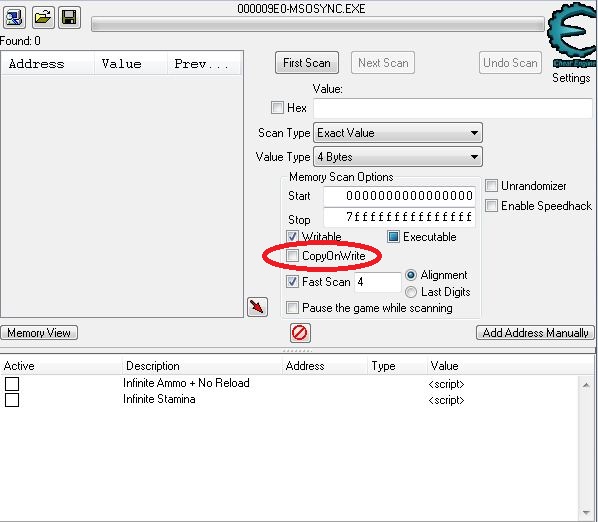Click the First Scan button

pyautogui.click(x=307, y=63)
